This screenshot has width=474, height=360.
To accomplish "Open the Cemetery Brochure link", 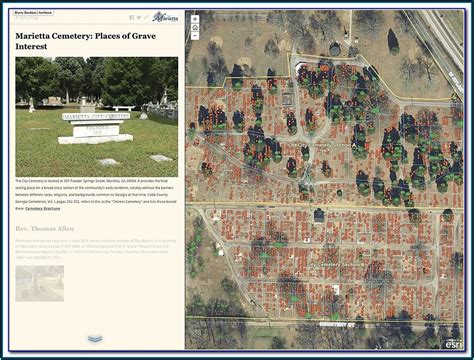I will point(43,208).
